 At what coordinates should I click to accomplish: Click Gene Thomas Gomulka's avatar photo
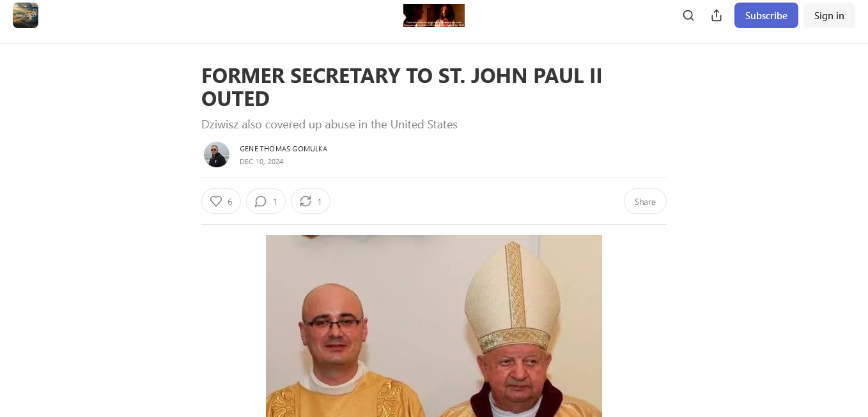pos(217,155)
